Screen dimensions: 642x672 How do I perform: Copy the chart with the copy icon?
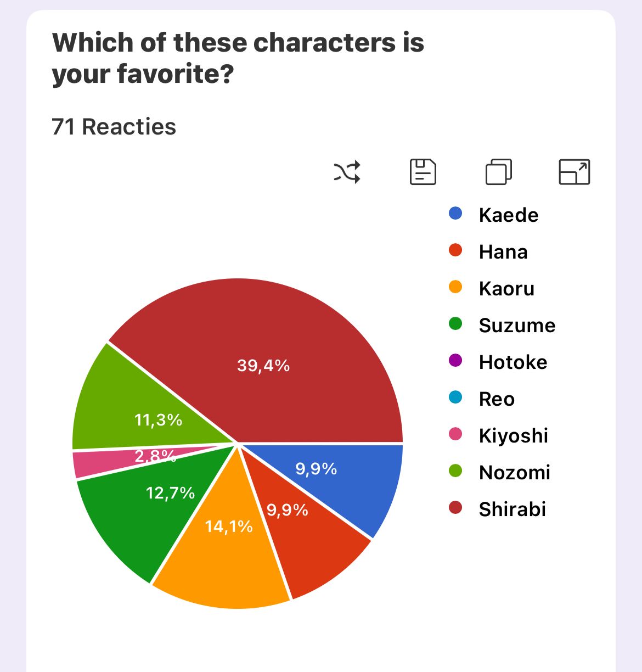(x=498, y=172)
